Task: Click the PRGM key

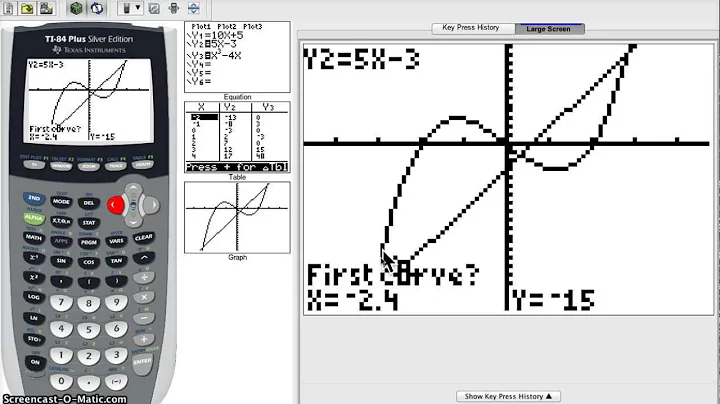Action: (x=89, y=242)
